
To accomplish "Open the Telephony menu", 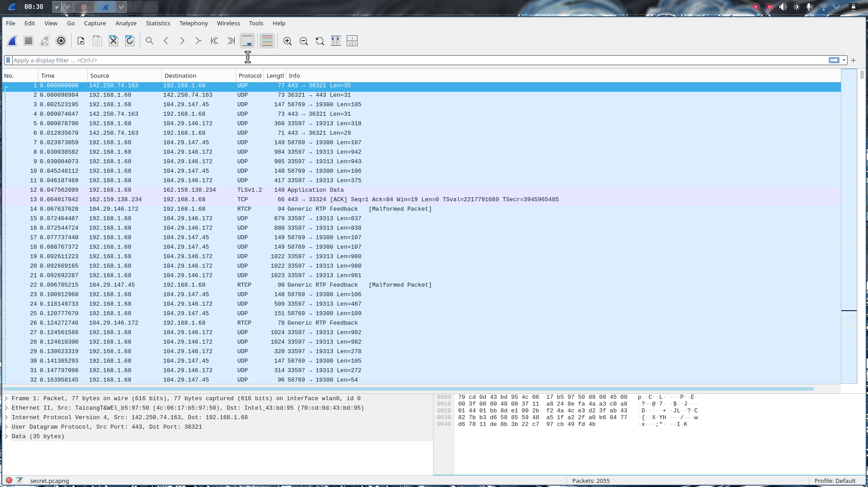I will click(x=193, y=23).
